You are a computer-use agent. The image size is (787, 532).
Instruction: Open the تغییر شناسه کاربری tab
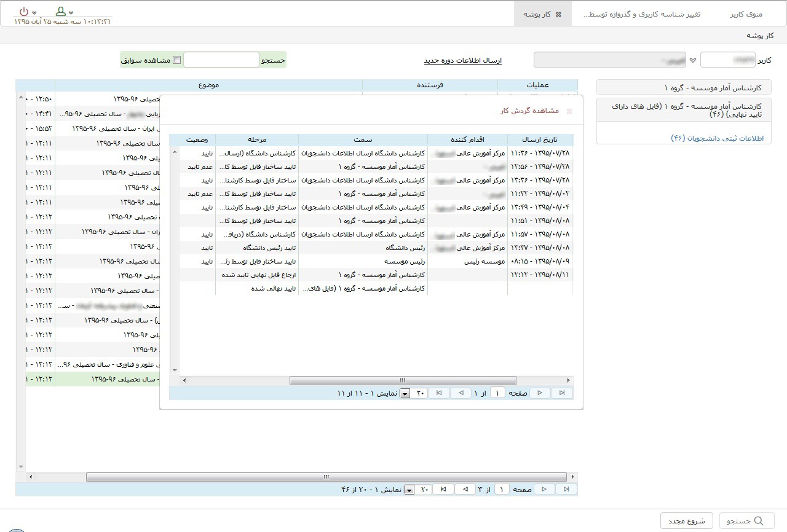641,14
